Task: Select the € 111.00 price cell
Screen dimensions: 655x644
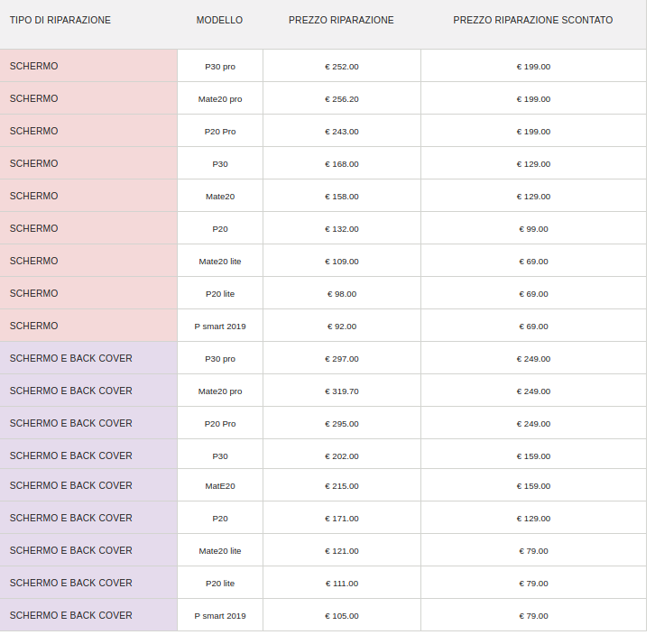Action: (342, 584)
